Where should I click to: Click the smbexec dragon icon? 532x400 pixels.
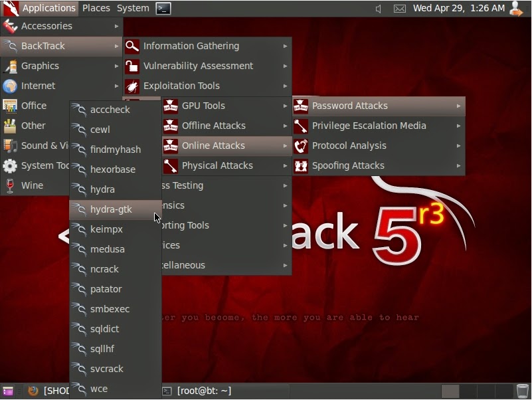(79, 310)
